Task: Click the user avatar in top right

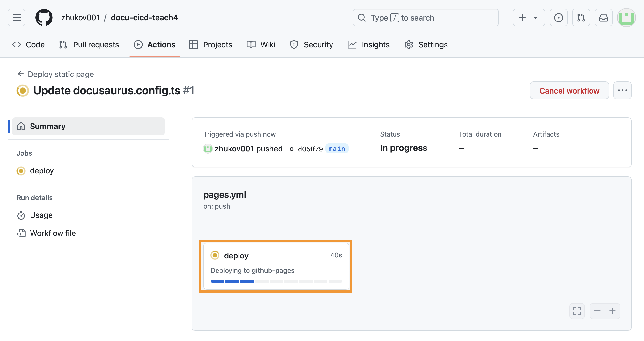Action: point(626,18)
